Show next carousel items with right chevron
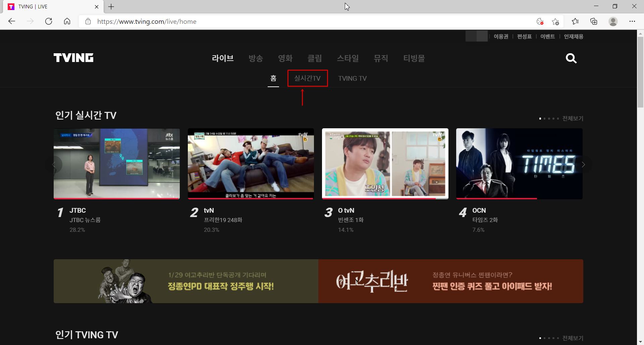The width and height of the screenshot is (644, 345). point(583,164)
